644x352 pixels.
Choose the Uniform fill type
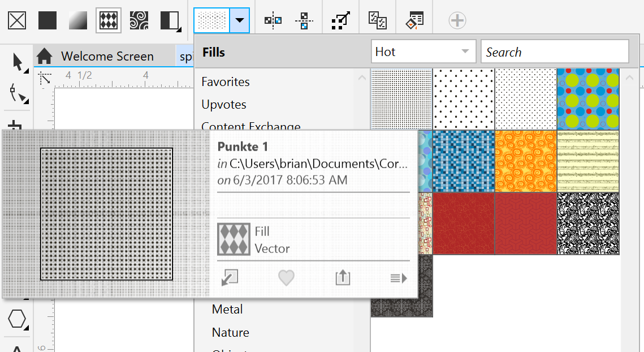point(47,20)
